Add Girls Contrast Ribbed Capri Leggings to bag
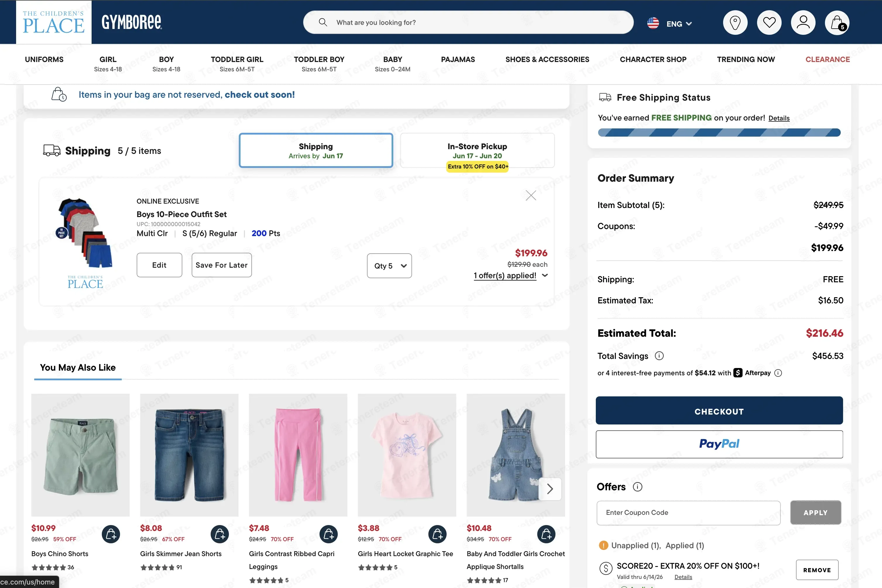The width and height of the screenshot is (882, 588). [328, 534]
